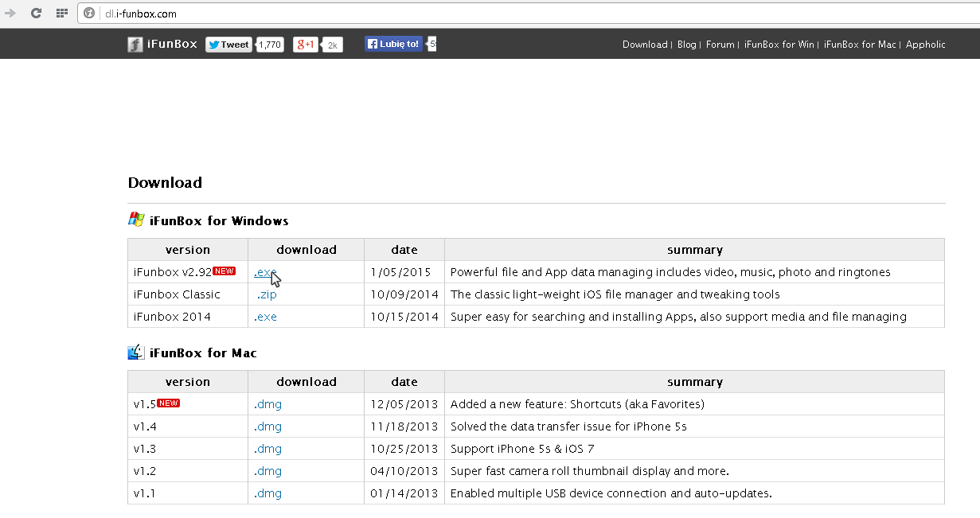Download the .zip for iFunbox Classic
Image resolution: width=980 pixels, height=518 pixels.
pos(267,294)
